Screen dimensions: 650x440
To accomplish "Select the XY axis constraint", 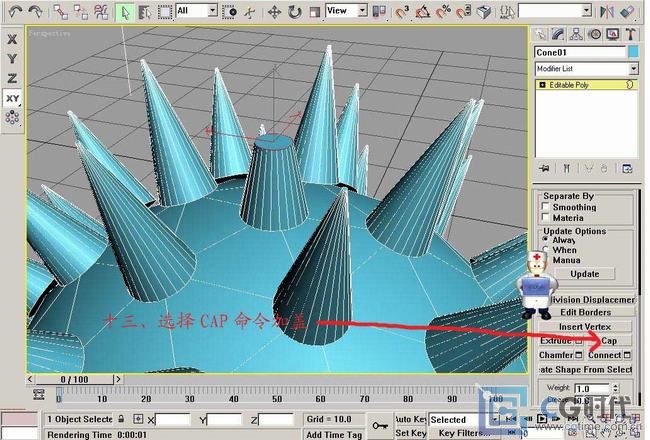I will (12, 98).
